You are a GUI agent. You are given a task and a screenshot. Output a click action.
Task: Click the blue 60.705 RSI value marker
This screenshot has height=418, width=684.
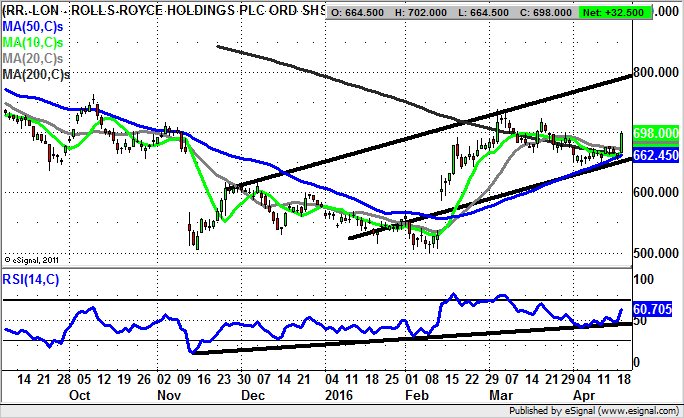pos(656,311)
